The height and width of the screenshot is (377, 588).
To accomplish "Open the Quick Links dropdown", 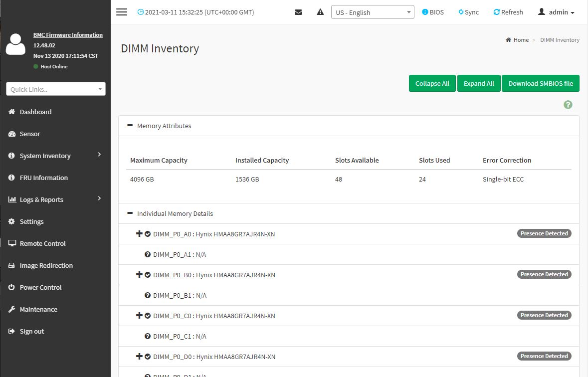I will coord(56,89).
